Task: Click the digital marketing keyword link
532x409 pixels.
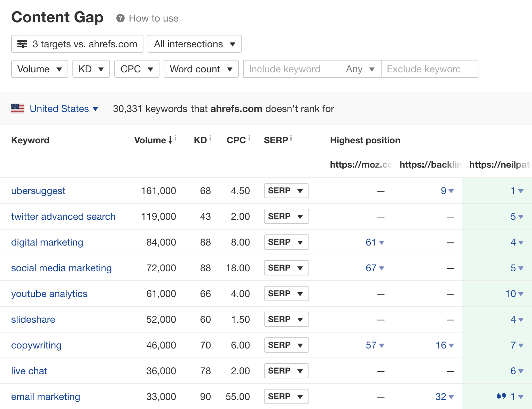Action: click(47, 242)
